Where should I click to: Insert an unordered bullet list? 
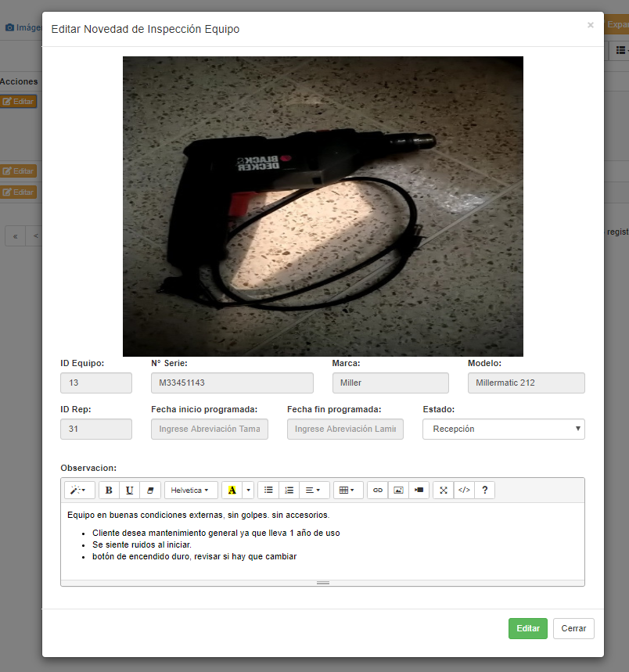point(268,491)
